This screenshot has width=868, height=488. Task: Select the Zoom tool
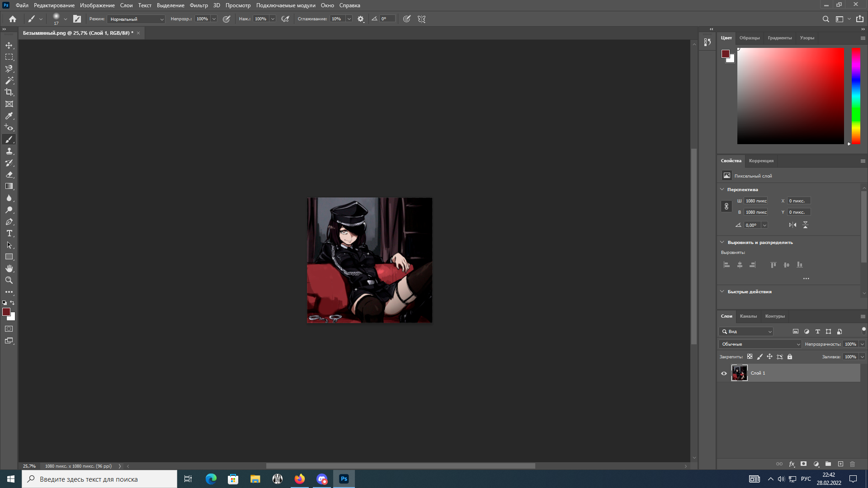coord(9,280)
